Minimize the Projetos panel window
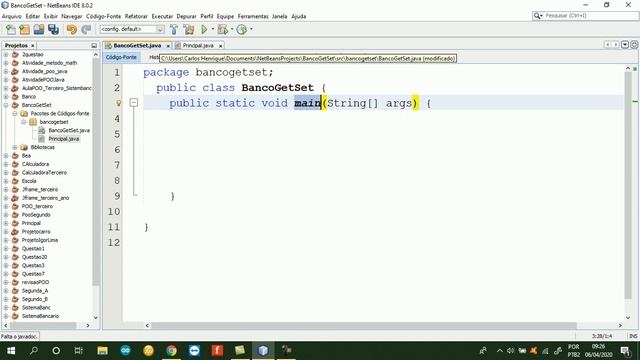 coord(94,46)
